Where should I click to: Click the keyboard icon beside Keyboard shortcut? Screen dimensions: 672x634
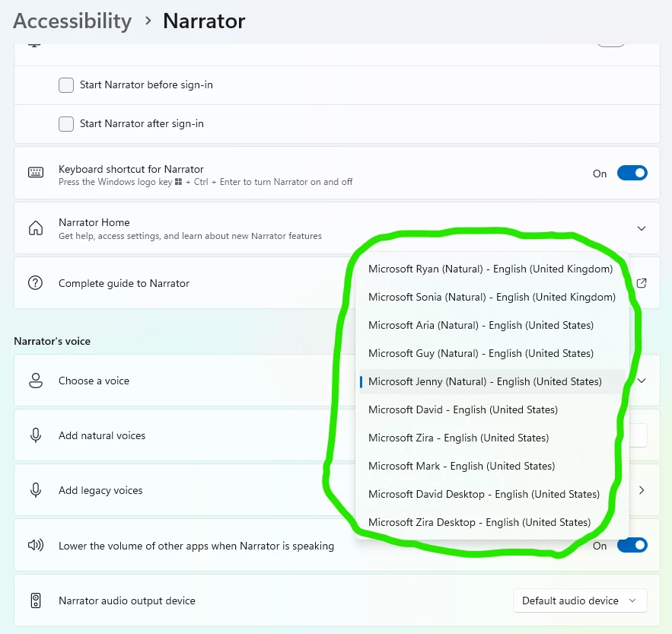(x=36, y=173)
